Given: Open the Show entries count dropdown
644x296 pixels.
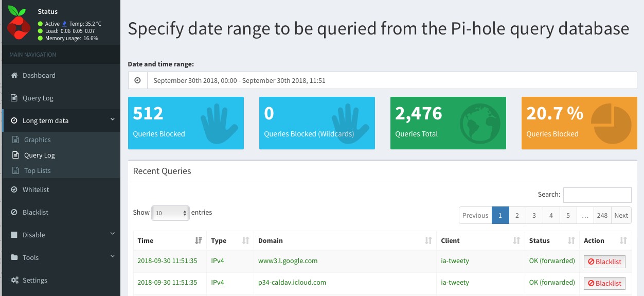Looking at the screenshot, I should pyautogui.click(x=170, y=213).
